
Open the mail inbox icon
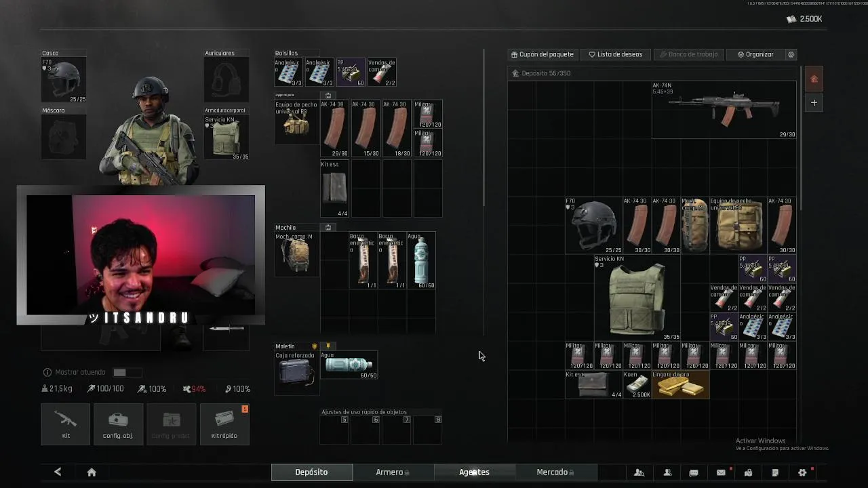pyautogui.click(x=721, y=472)
